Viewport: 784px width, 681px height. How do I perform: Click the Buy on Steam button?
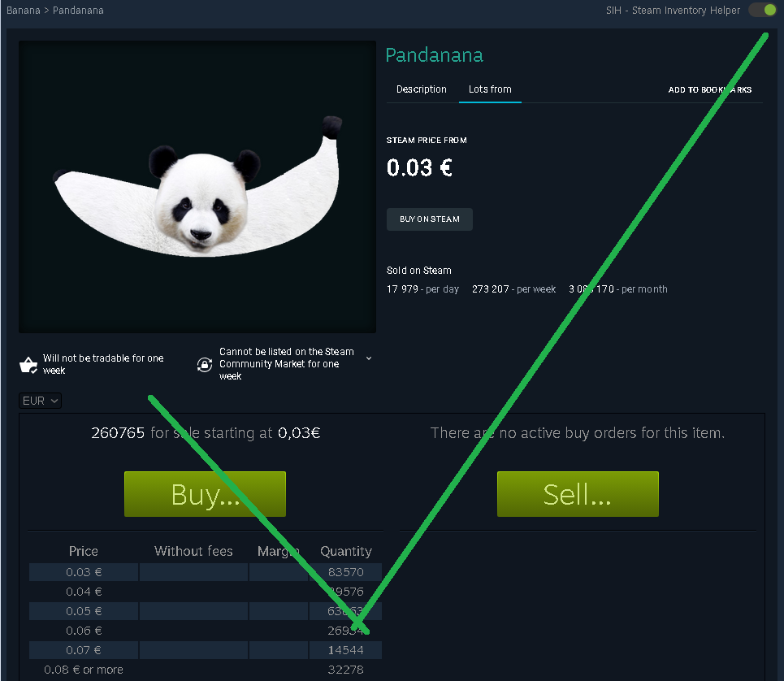pyautogui.click(x=430, y=219)
